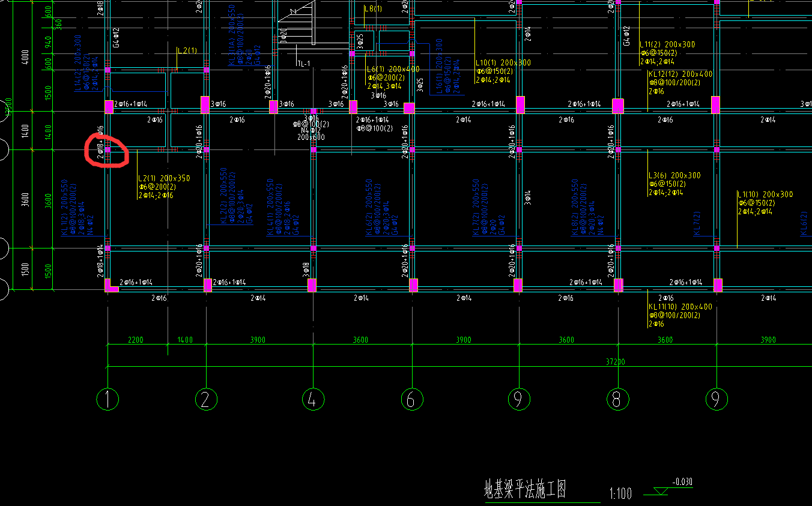This screenshot has width=812, height=506.
Task: Click the TL-1 stair beam label
Action: (x=303, y=63)
